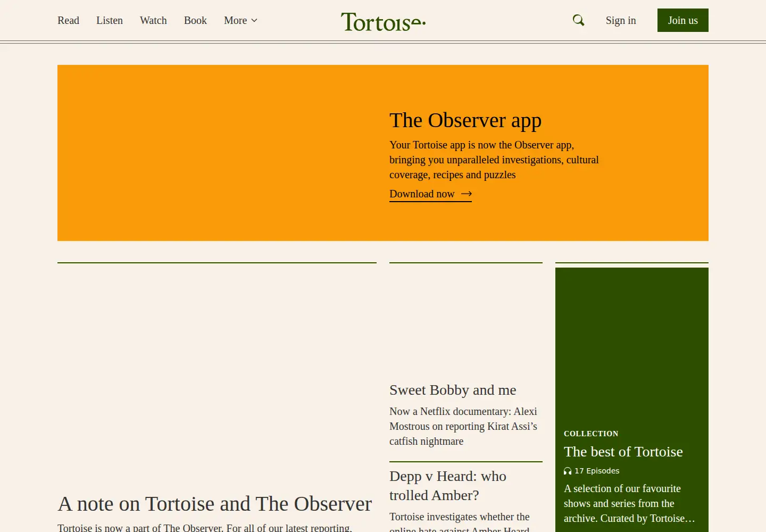766x532 pixels.
Task: Open The best of Tortoise collection
Action: pyautogui.click(x=623, y=452)
